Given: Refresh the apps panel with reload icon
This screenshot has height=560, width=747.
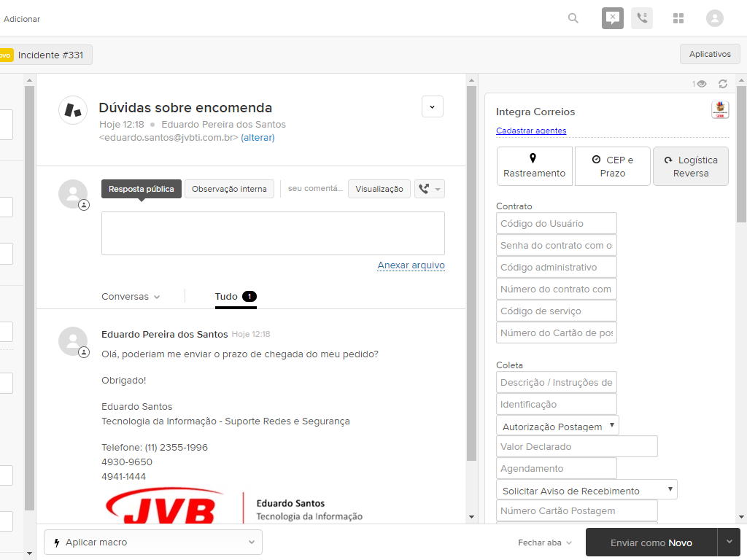Looking at the screenshot, I should tap(723, 84).
